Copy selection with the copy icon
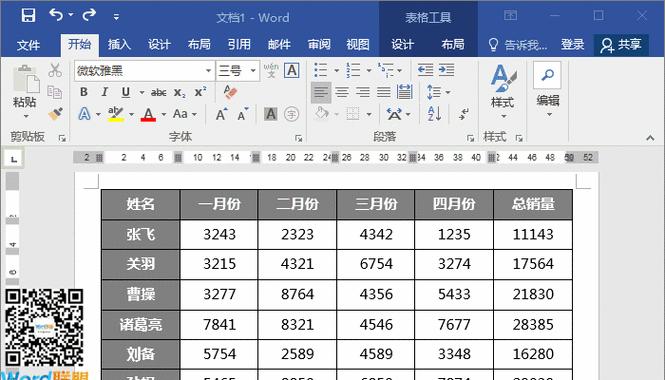665x380 pixels. pos(55,92)
